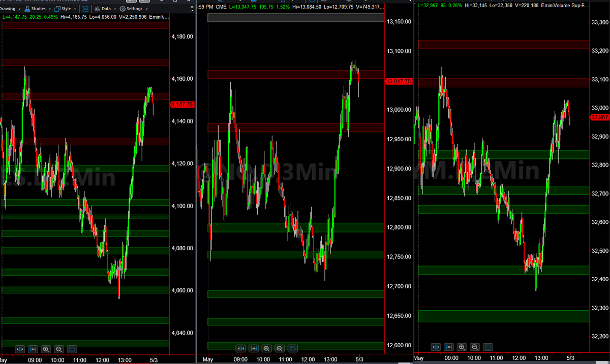Screen dimensions: 610x364
Task: Expand time axis on NQ chart
Action: coord(254,348)
